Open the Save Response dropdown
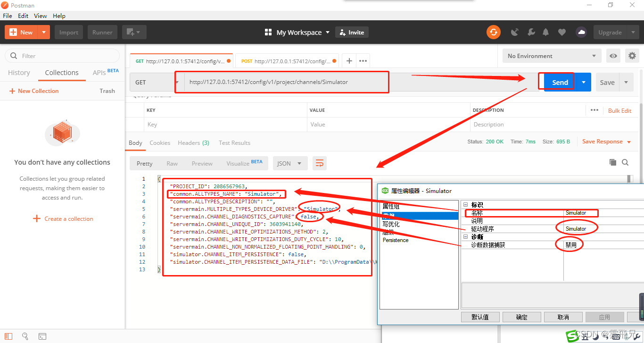 pos(606,142)
